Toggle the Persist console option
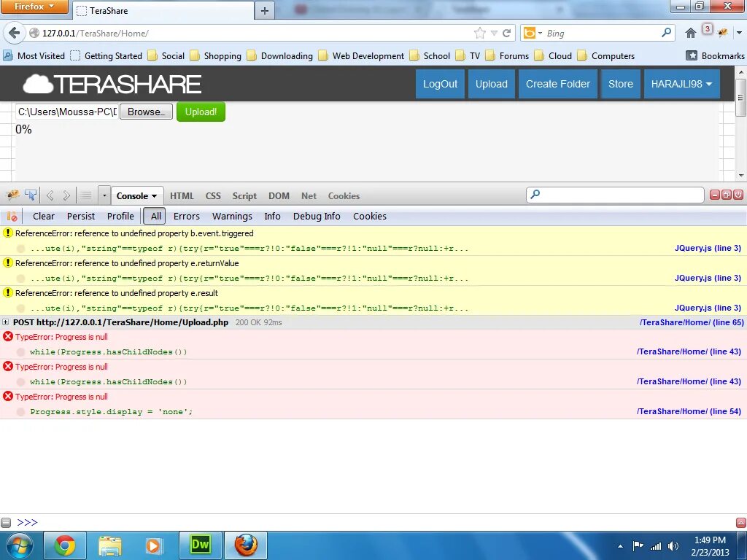The height and width of the screenshot is (560, 747). (x=80, y=216)
